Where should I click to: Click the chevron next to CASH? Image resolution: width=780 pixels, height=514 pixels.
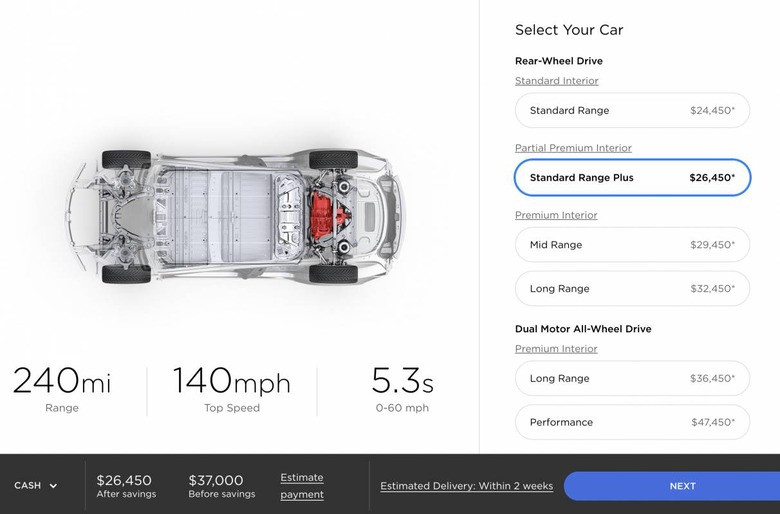(x=53, y=486)
